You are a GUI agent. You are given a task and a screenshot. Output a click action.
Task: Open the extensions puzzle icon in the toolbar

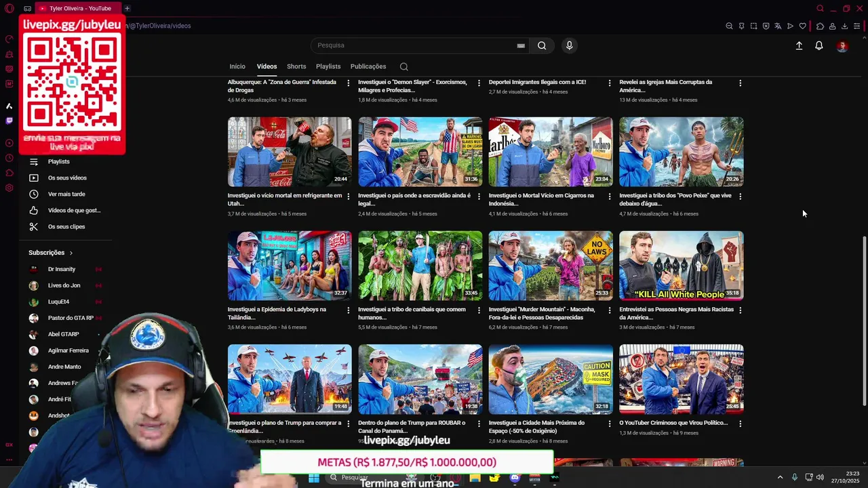click(x=820, y=26)
